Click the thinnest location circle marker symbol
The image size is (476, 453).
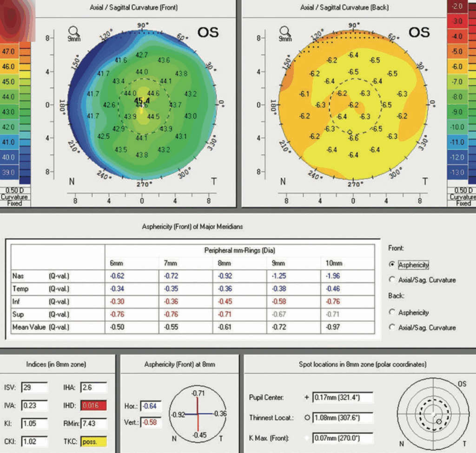coord(306,418)
